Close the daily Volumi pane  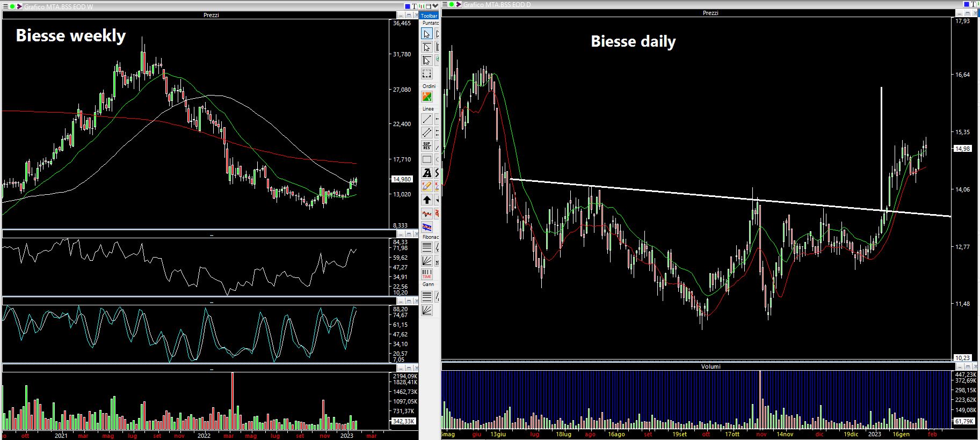(975, 366)
